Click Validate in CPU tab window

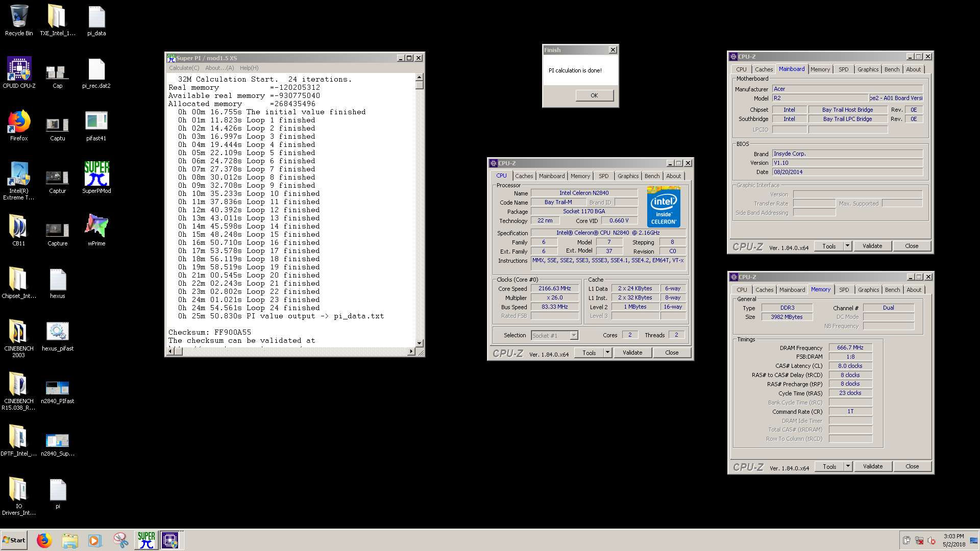point(632,353)
